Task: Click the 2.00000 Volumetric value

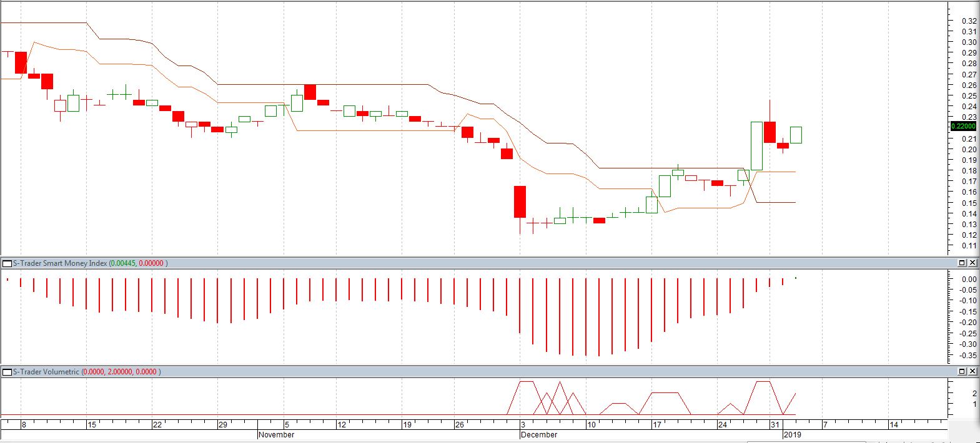Action: click(121, 372)
